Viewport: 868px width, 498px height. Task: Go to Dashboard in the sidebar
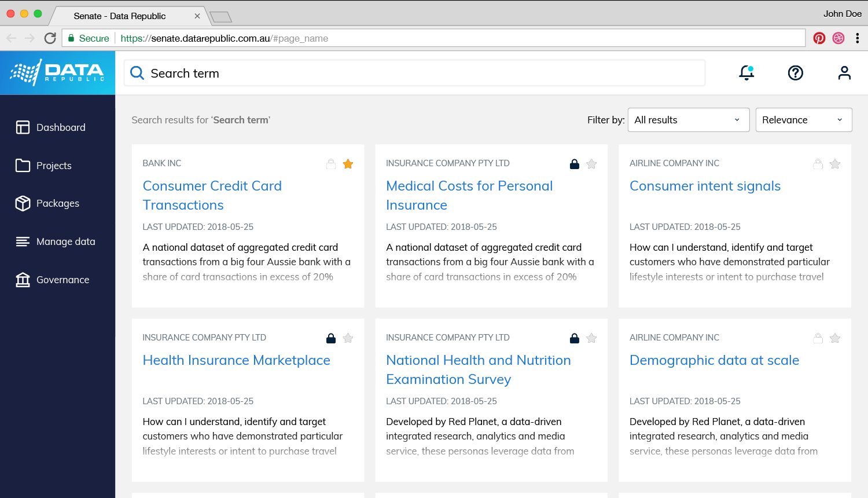[x=60, y=127]
